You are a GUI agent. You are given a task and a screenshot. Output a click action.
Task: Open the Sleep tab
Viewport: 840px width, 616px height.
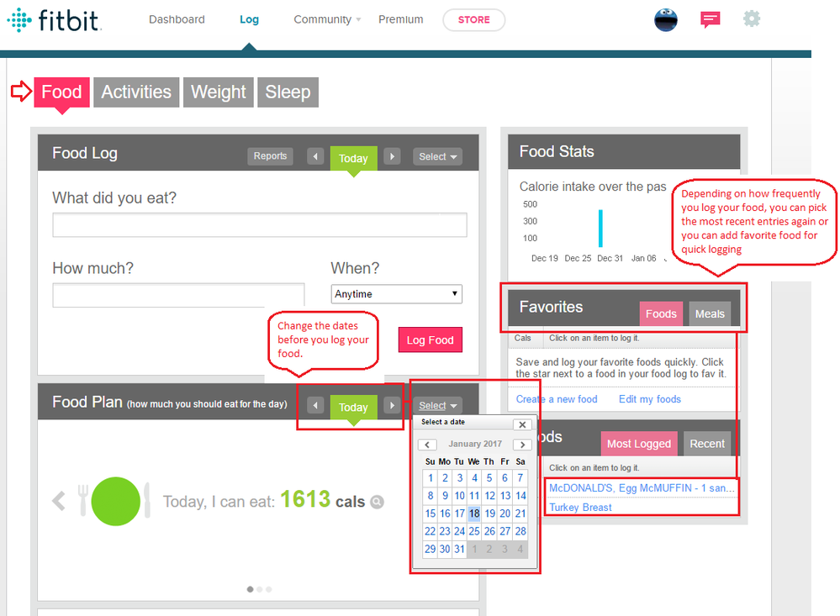[x=288, y=92]
